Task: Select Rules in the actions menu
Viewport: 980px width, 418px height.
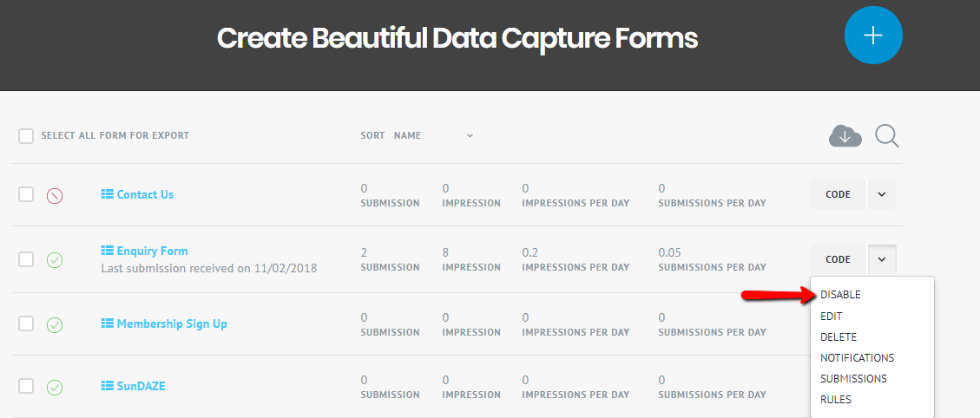Action: (836, 400)
